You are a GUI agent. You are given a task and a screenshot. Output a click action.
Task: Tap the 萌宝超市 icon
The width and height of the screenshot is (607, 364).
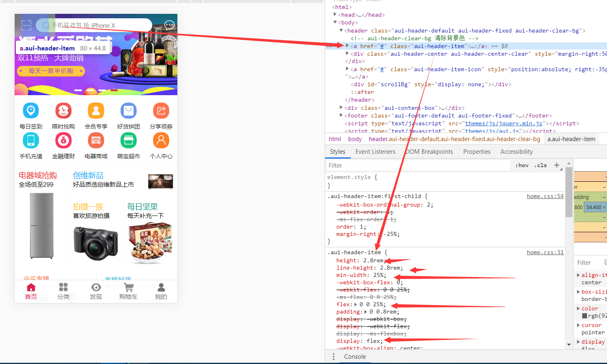point(129,141)
